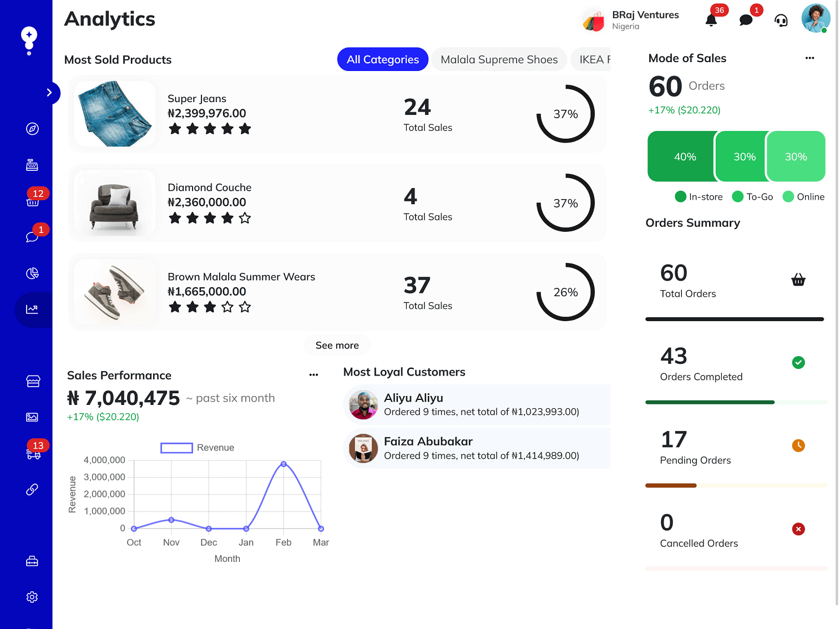Open the cash register icon in sidebar
The image size is (840, 629).
click(32, 164)
